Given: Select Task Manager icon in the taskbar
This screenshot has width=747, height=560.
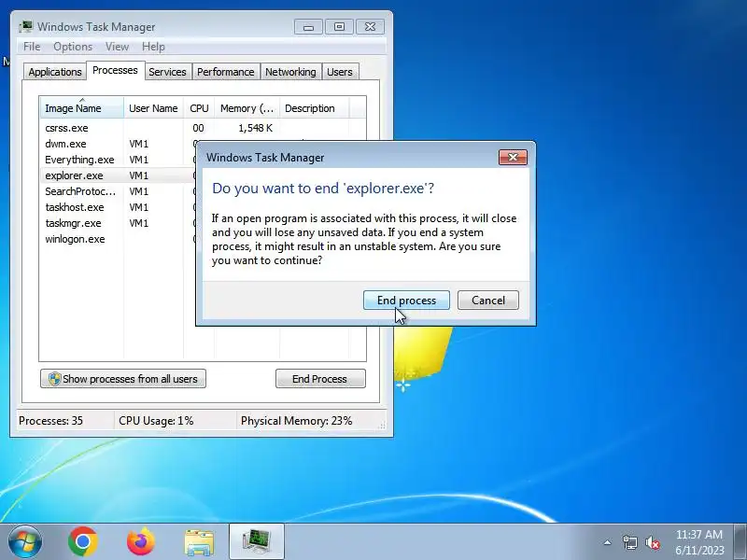Looking at the screenshot, I should click(257, 541).
